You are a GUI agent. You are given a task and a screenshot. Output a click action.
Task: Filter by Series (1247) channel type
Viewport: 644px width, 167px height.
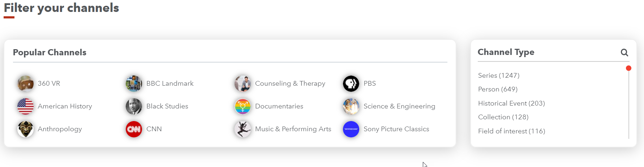point(498,76)
